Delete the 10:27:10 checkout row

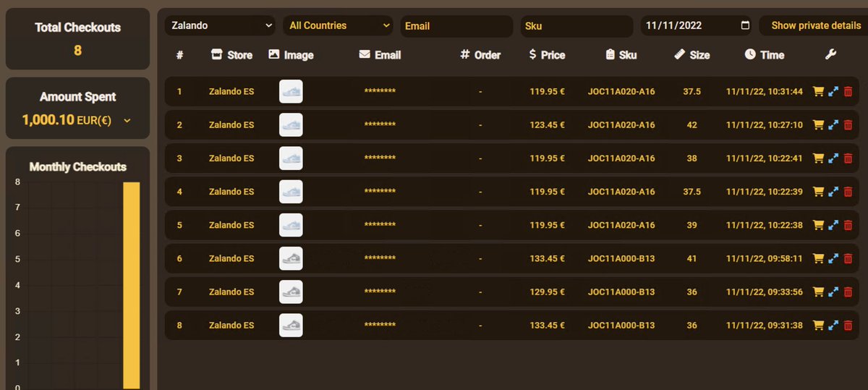point(848,125)
